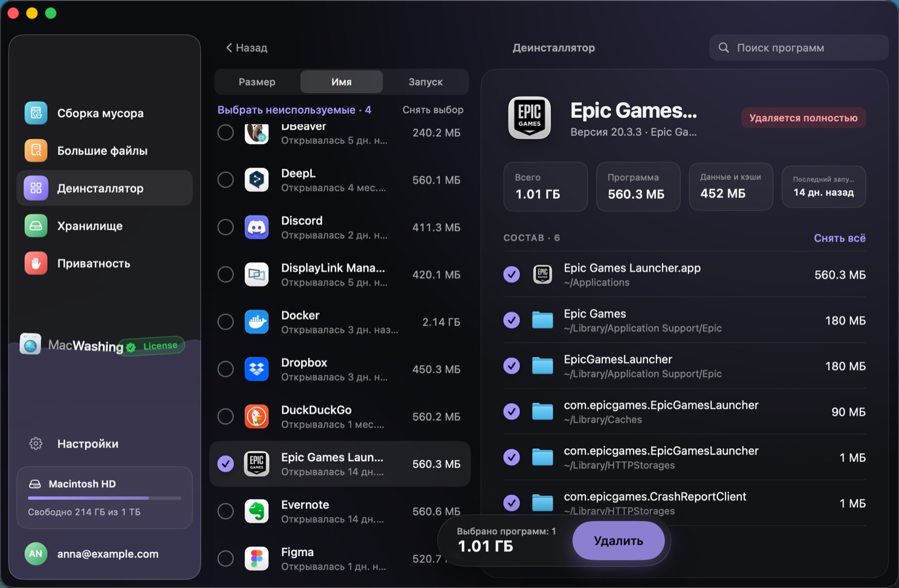Screen dimensions: 899x588
Task: Click the large Epic Games logo in details
Action: tap(529, 117)
